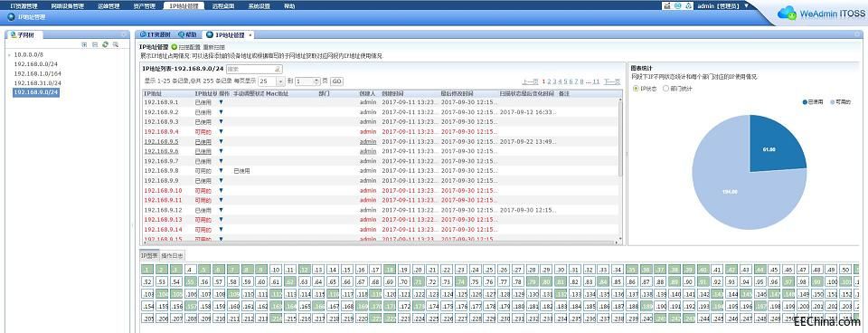
Task: Close the IP地址管理 tab
Action: (x=250, y=35)
